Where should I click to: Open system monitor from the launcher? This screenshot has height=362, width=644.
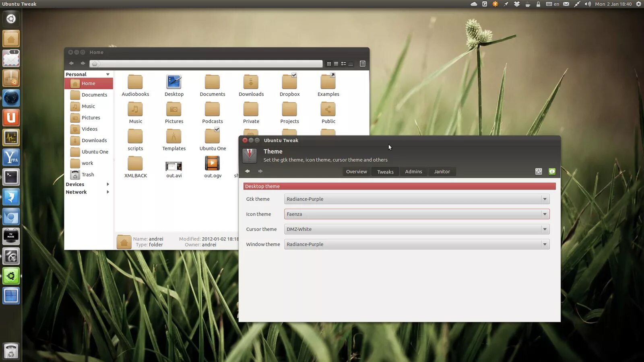click(x=11, y=138)
